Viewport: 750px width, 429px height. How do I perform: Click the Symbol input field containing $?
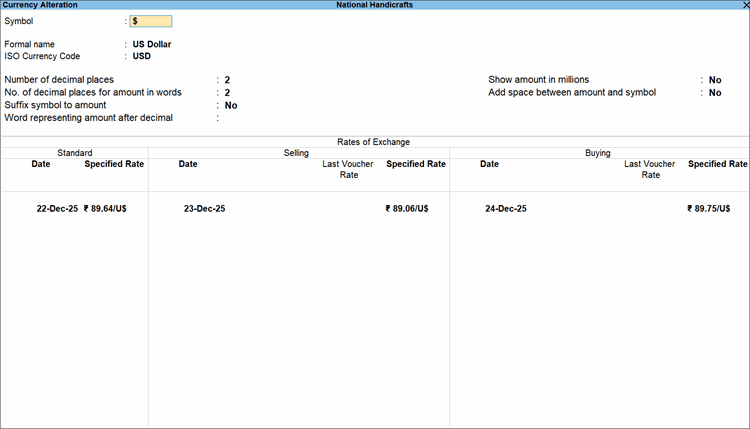[x=151, y=21]
